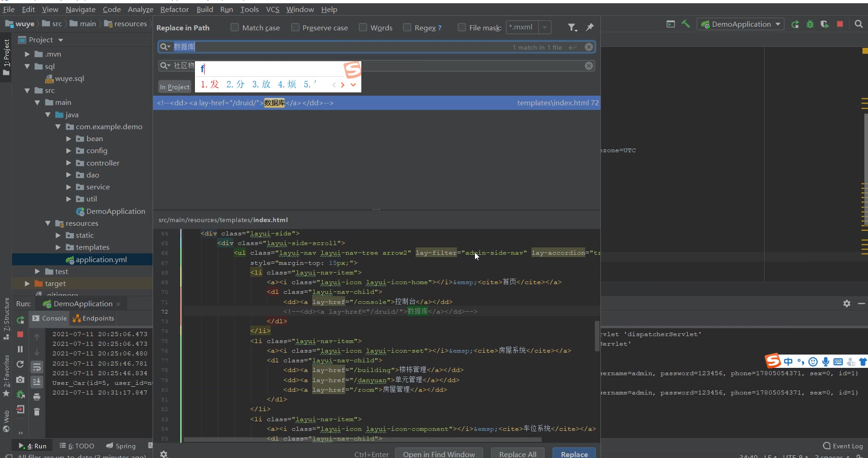The width and height of the screenshot is (868, 458).
Task: Pin the Replace in Path window
Action: click(590, 28)
